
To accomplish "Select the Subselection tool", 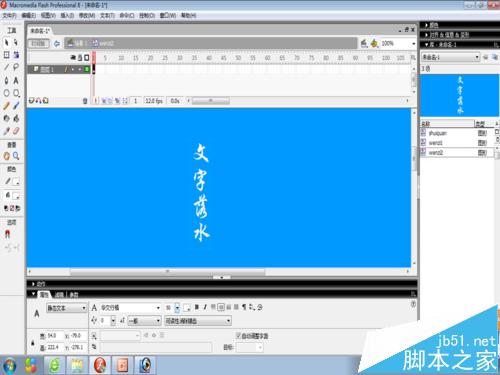I will 16,43.
